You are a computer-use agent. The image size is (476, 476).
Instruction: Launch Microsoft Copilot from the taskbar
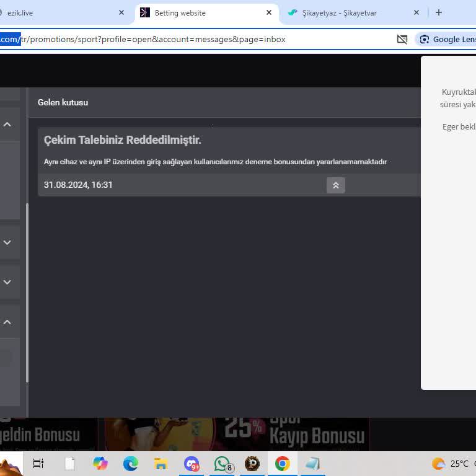100,464
